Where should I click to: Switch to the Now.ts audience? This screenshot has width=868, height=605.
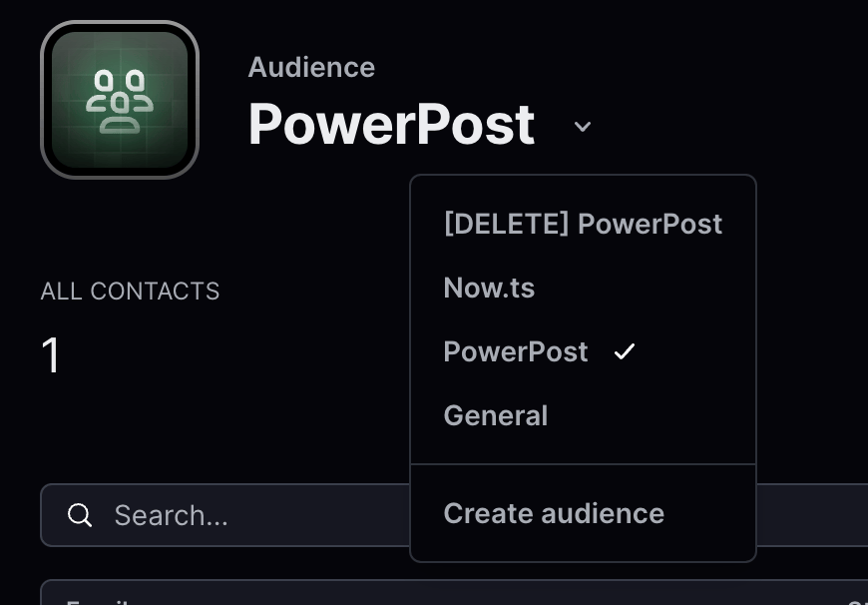point(489,289)
